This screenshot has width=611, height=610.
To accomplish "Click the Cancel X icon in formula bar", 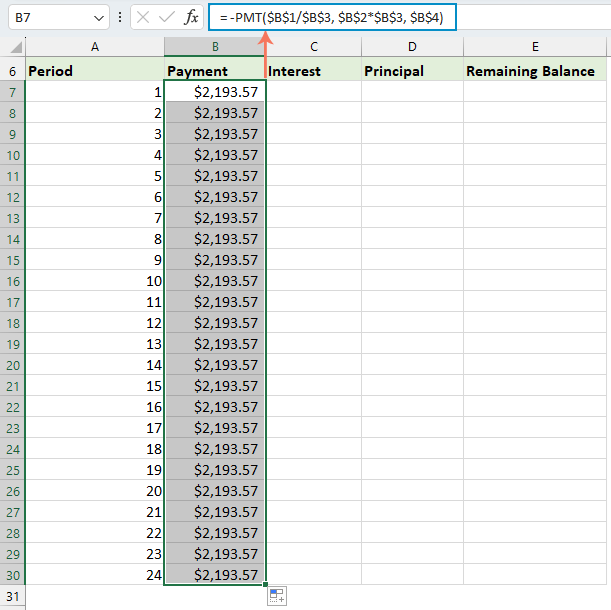I will 144,18.
